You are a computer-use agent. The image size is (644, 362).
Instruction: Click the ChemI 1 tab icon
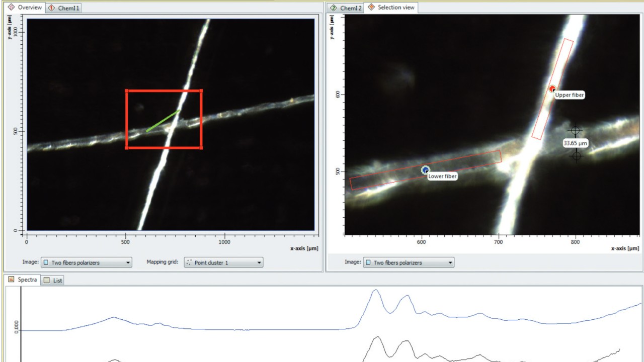tap(51, 8)
